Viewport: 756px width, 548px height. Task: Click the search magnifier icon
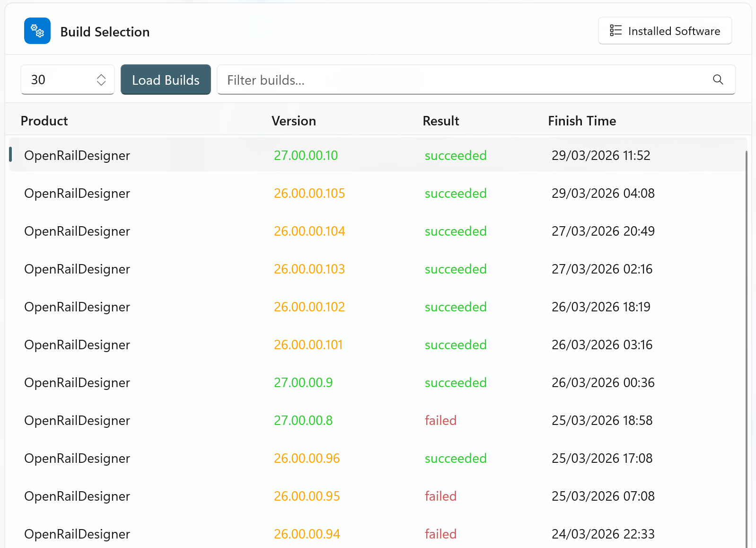point(718,80)
